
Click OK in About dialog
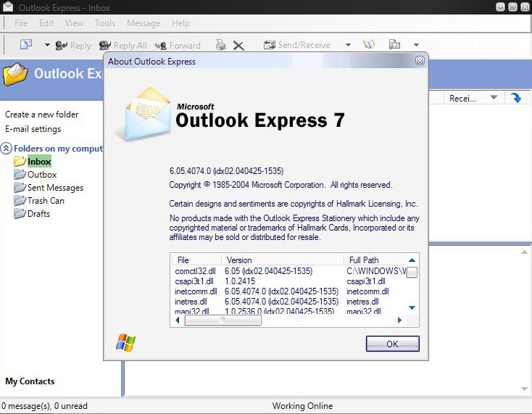(393, 344)
